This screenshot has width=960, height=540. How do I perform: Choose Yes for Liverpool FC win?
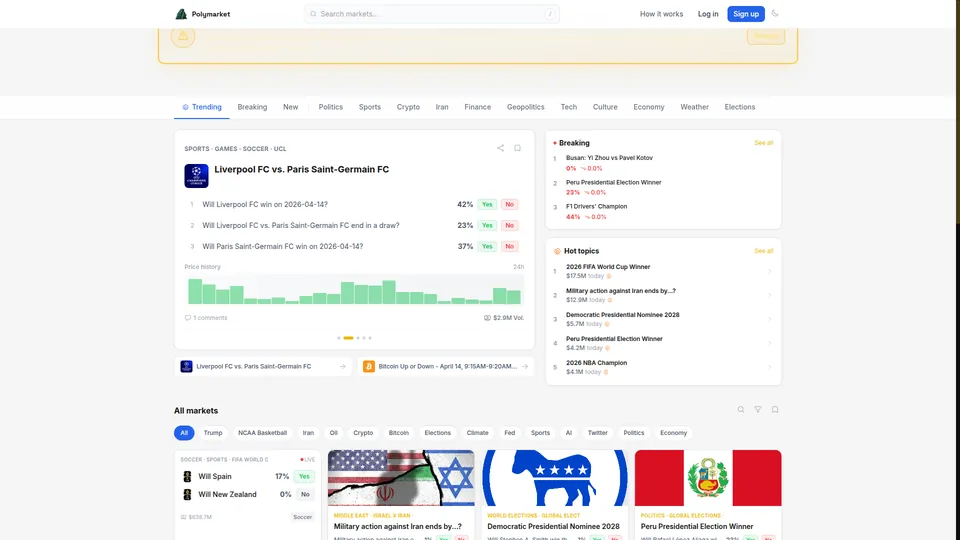[487, 204]
